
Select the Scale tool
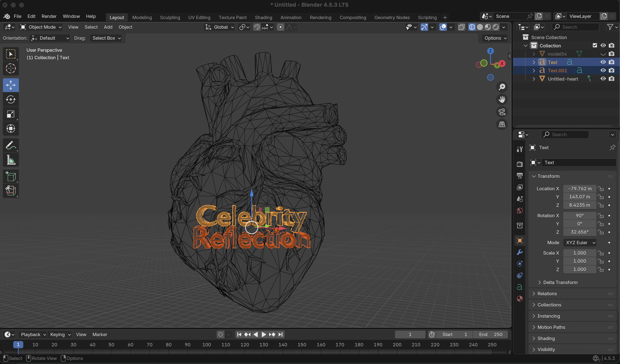pos(11,114)
